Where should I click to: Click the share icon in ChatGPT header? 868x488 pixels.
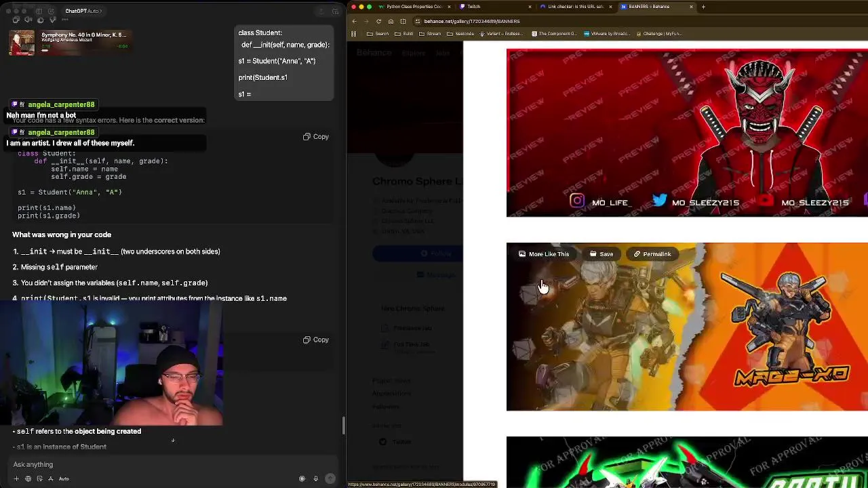point(322,11)
